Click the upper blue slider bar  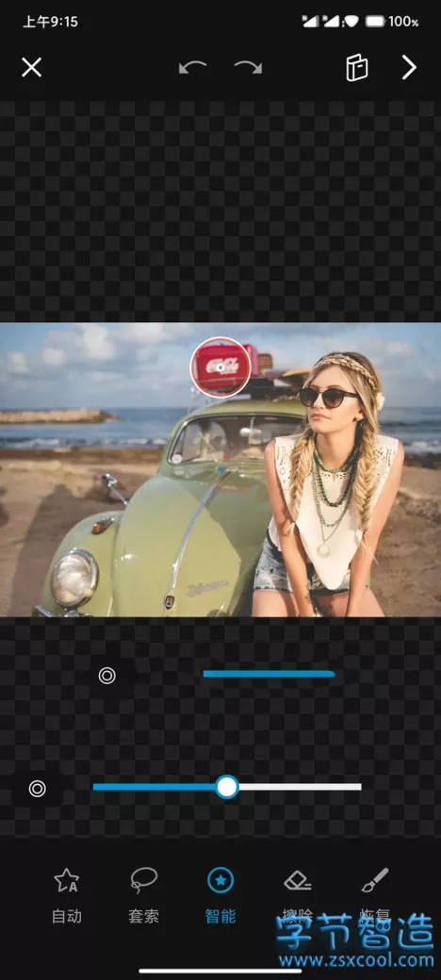tap(269, 674)
